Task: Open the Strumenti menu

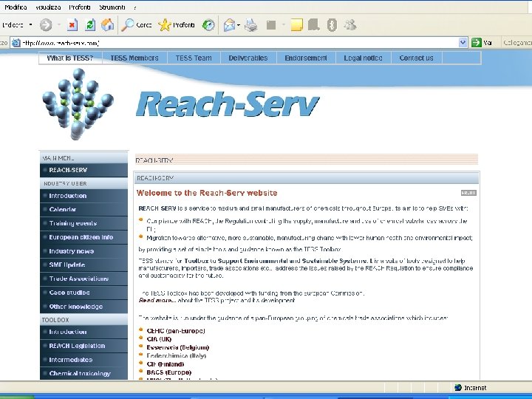Action: pos(112,7)
